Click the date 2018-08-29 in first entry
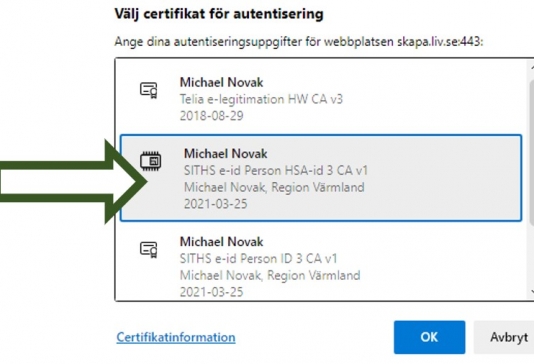The width and height of the screenshot is (534, 364). 211,116
